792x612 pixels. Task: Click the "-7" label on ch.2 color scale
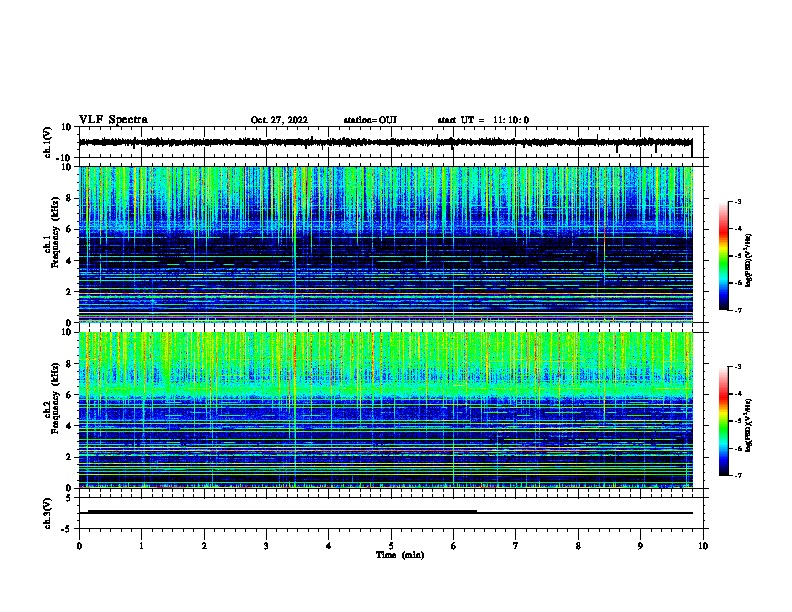click(x=737, y=475)
